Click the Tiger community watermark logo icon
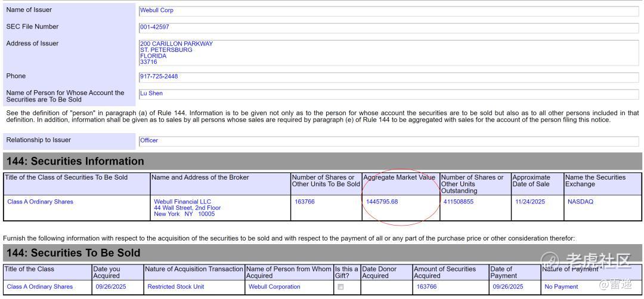 click(x=550, y=261)
